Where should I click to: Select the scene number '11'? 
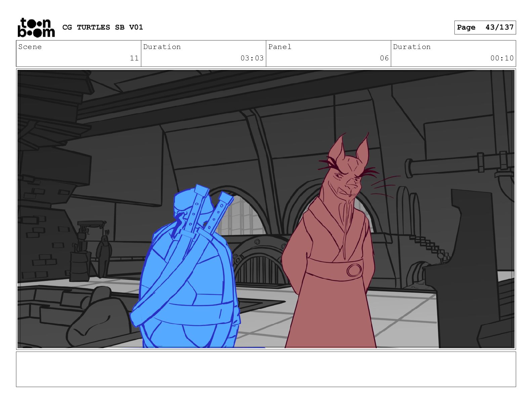click(x=134, y=58)
